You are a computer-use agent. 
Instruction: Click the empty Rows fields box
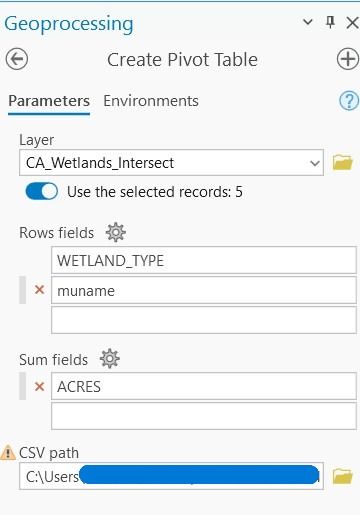click(204, 320)
